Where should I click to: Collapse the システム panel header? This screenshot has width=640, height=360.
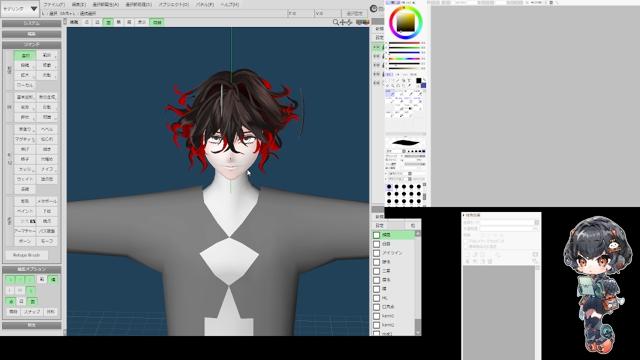pos(31,24)
